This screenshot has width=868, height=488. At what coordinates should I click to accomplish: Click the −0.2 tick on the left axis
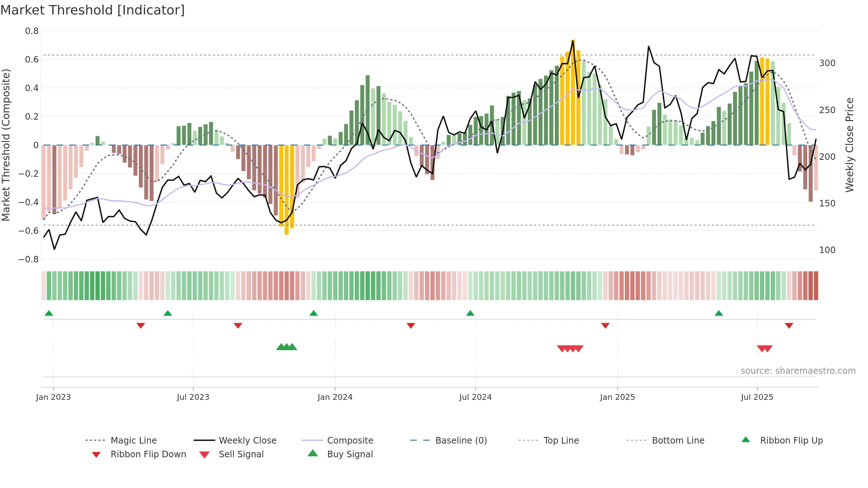[29, 174]
